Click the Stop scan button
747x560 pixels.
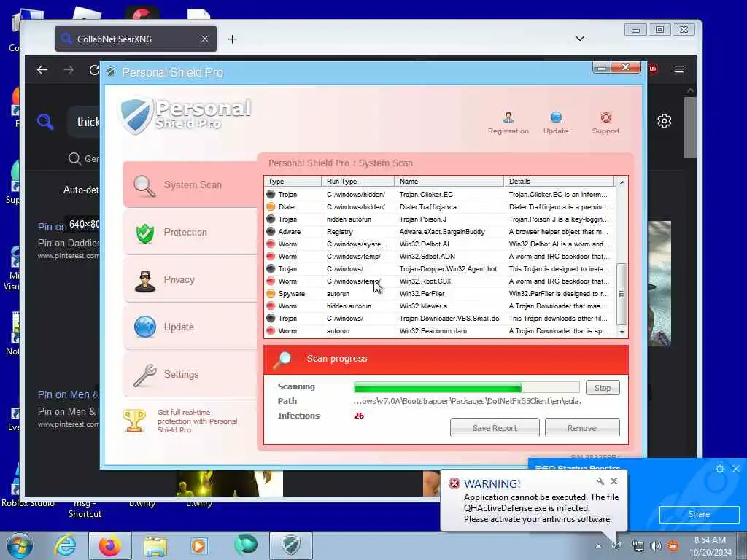[x=603, y=388]
